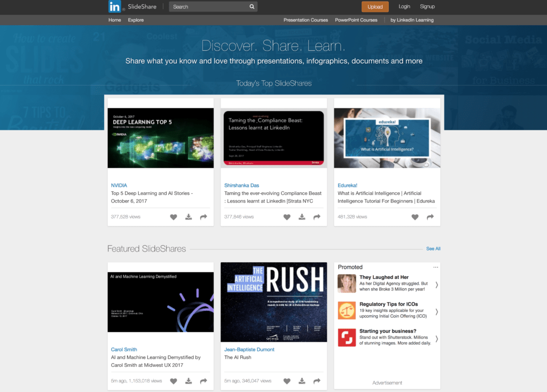Click the search magnifier icon
Screen dimensions: 547x392
pyautogui.click(x=252, y=6)
